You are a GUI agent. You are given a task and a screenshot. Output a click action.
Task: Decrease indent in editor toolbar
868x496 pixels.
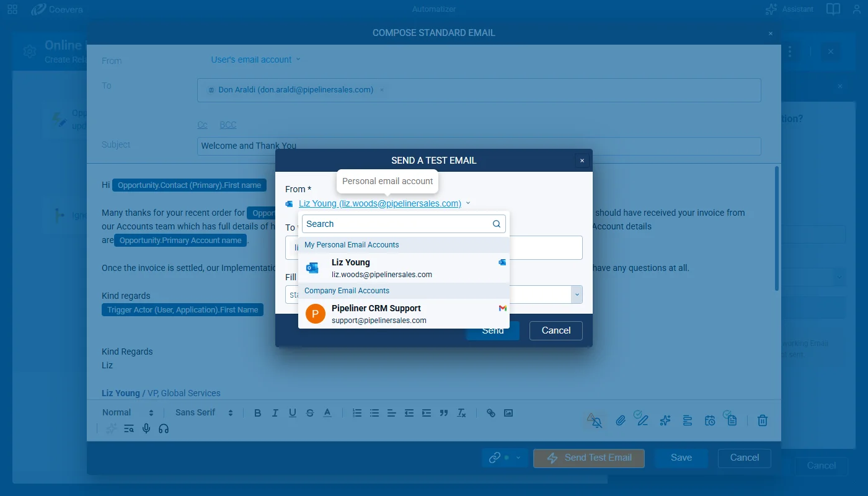[x=409, y=413]
